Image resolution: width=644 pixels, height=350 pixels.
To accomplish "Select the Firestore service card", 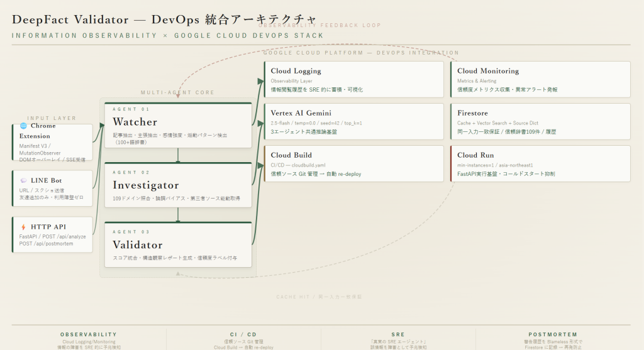I will tap(540, 121).
